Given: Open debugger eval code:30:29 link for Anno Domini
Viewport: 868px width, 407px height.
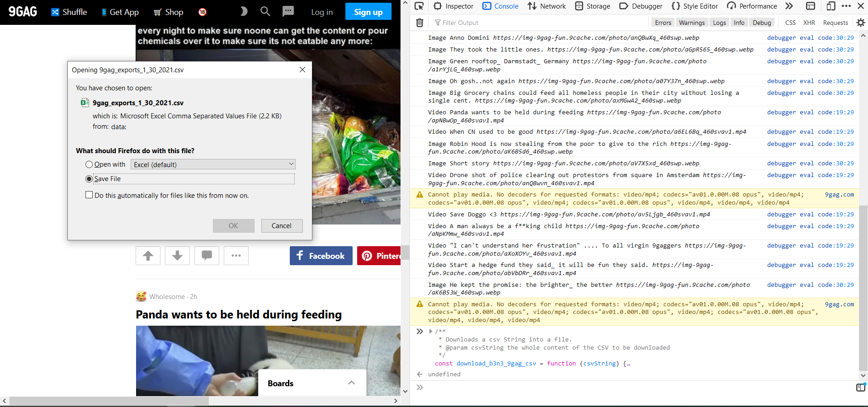Looking at the screenshot, I should (811, 38).
